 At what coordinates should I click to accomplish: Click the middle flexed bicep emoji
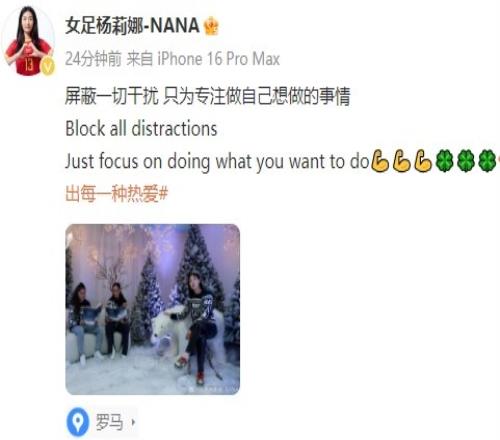(x=401, y=161)
